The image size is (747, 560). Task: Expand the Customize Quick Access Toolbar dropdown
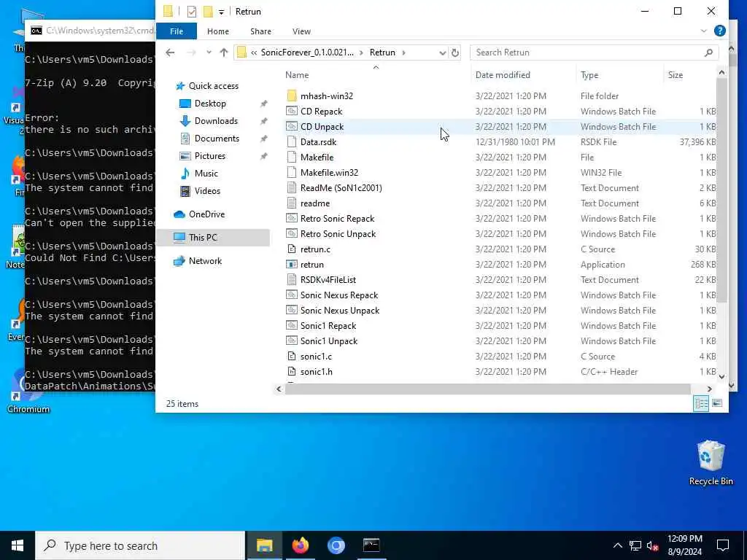pos(221,12)
